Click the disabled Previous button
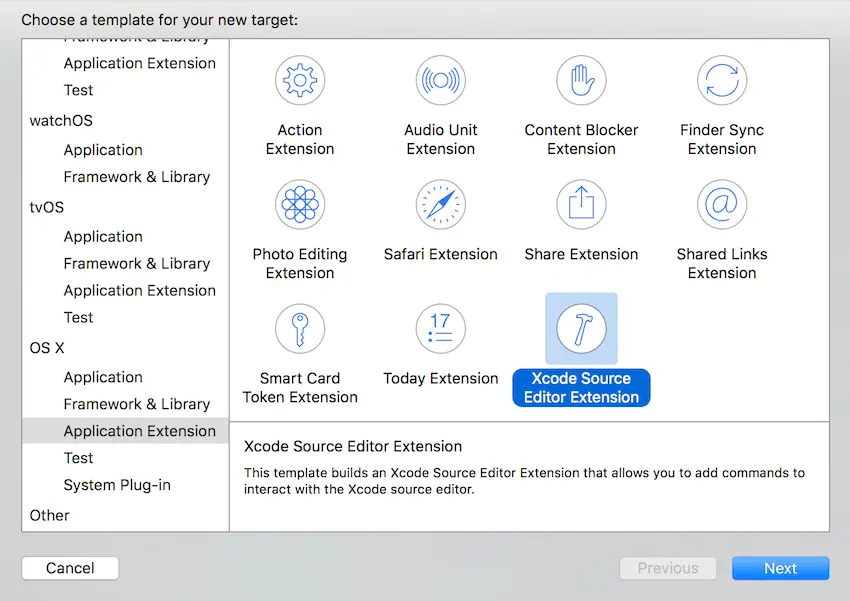 [668, 568]
